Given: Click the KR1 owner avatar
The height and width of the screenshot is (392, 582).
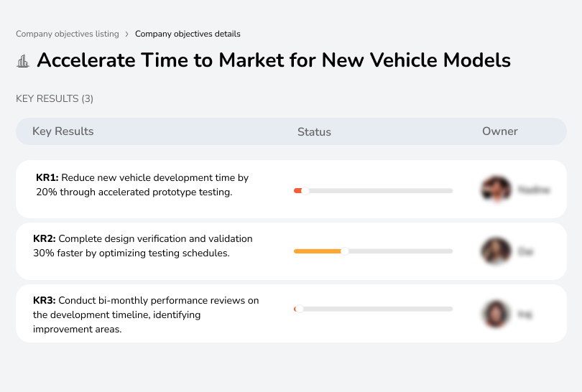Looking at the screenshot, I should 496,189.
